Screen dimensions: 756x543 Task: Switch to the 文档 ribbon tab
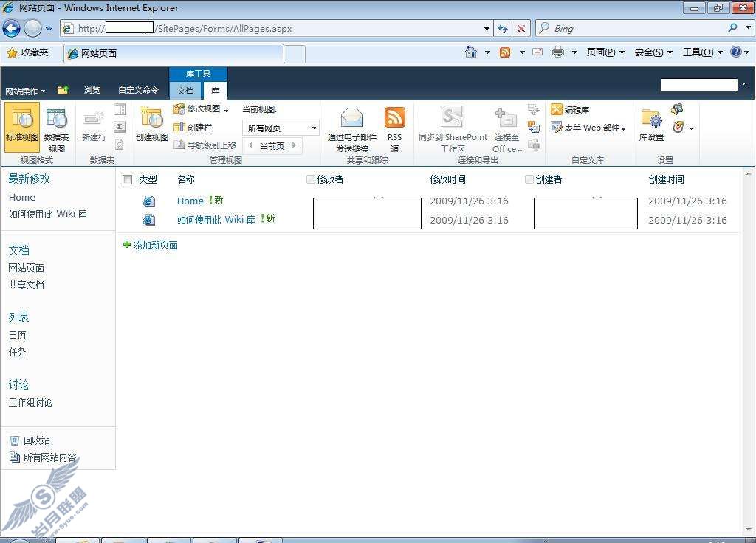click(x=185, y=91)
